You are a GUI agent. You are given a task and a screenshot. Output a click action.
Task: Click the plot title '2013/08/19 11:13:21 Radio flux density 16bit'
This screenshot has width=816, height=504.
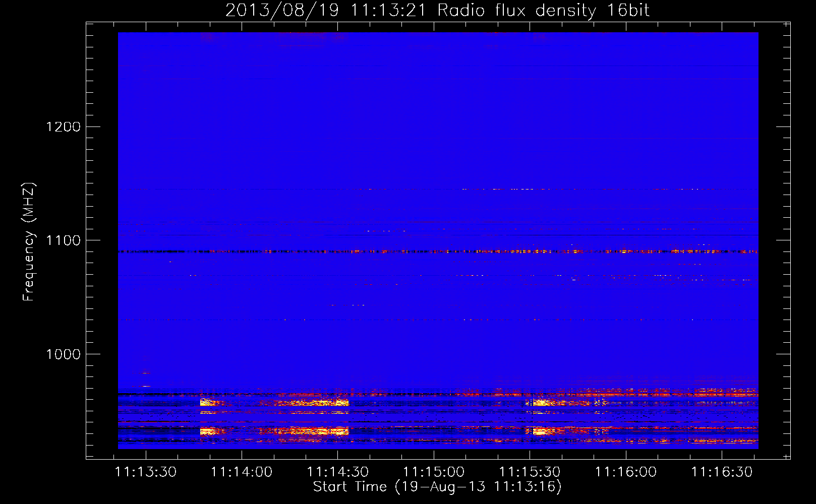point(437,10)
